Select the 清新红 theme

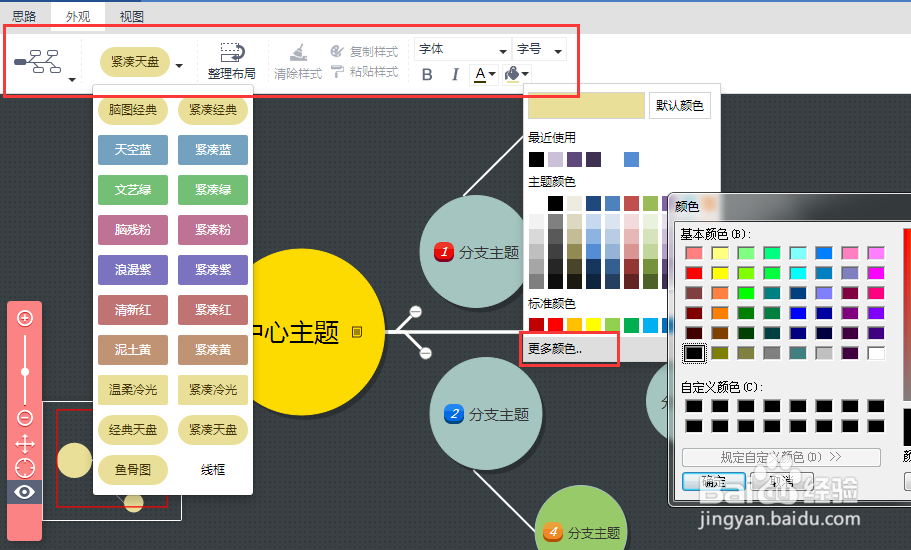pos(133,310)
